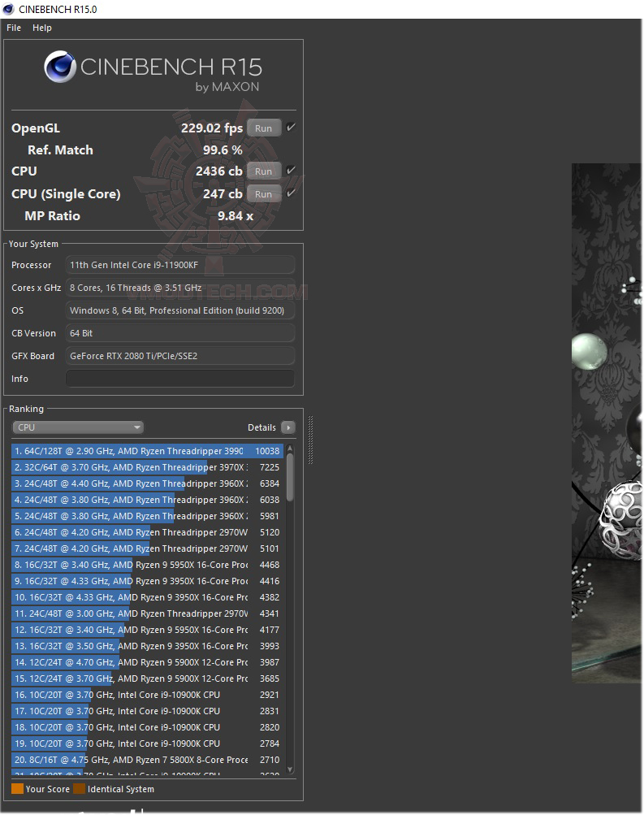
Task: Click the Identical System brown swatch
Action: (x=79, y=789)
